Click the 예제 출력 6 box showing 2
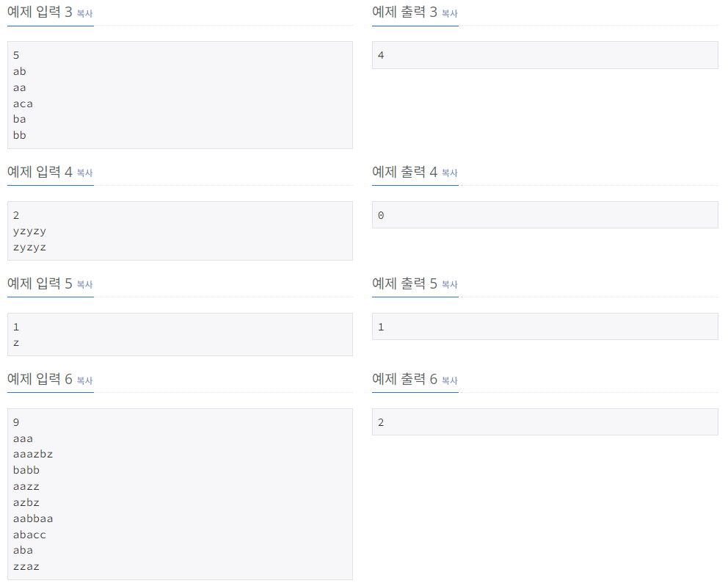728x586 pixels. tap(545, 422)
